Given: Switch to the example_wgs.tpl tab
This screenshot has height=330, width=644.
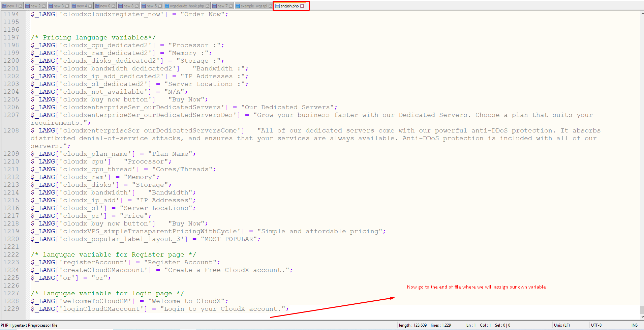Looking at the screenshot, I should (253, 6).
